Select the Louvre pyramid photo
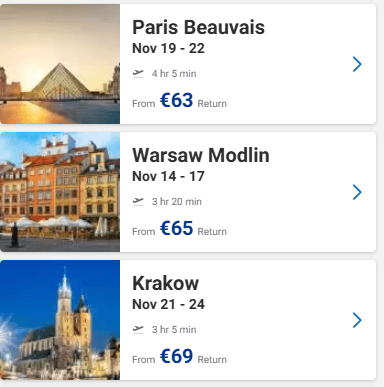 (60, 64)
